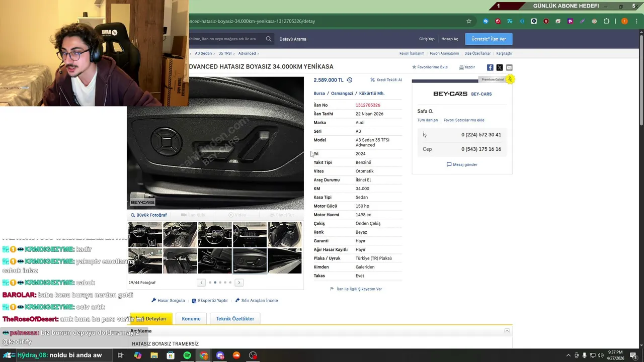The height and width of the screenshot is (362, 644).
Task: Open the Bursa location link
Action: 319,94
